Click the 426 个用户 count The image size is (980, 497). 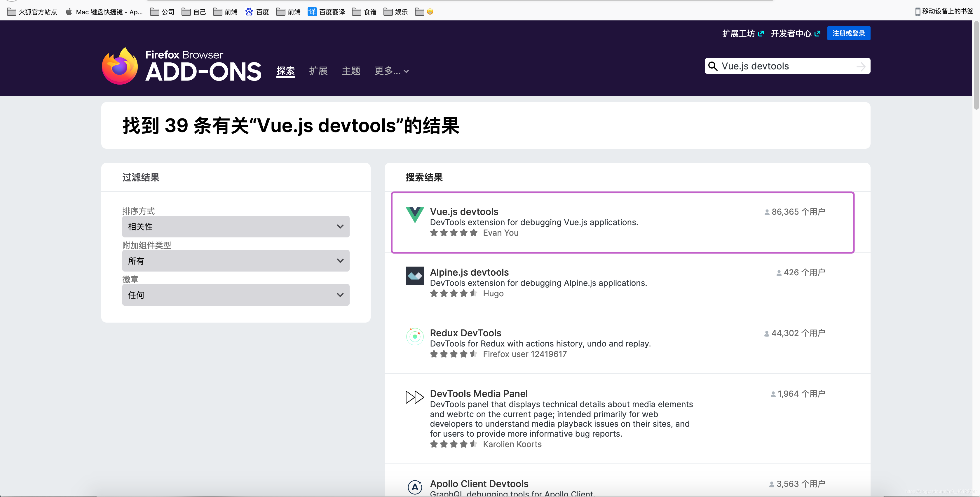pos(801,273)
